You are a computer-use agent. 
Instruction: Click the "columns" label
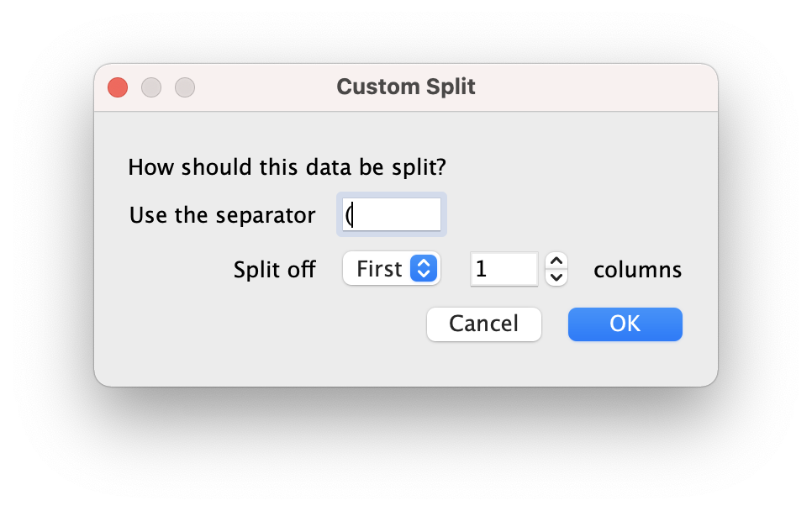637,270
